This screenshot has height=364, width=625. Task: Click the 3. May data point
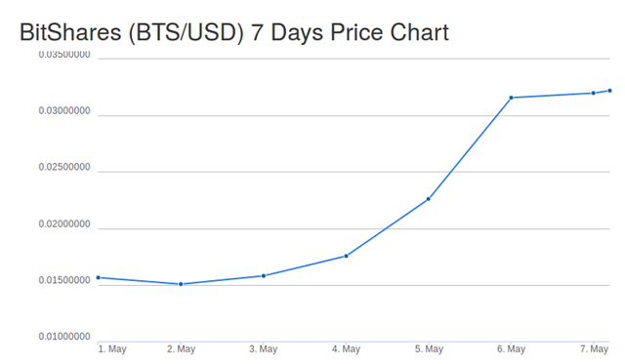264,275
